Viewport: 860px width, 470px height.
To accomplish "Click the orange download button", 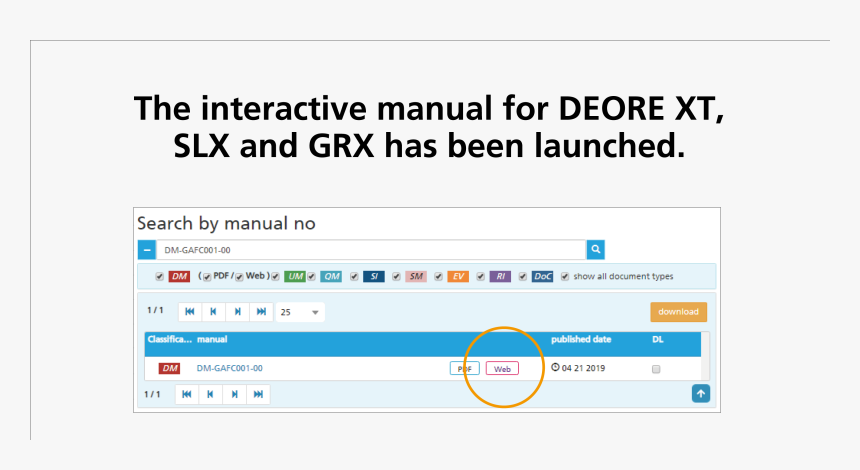I will (x=678, y=312).
